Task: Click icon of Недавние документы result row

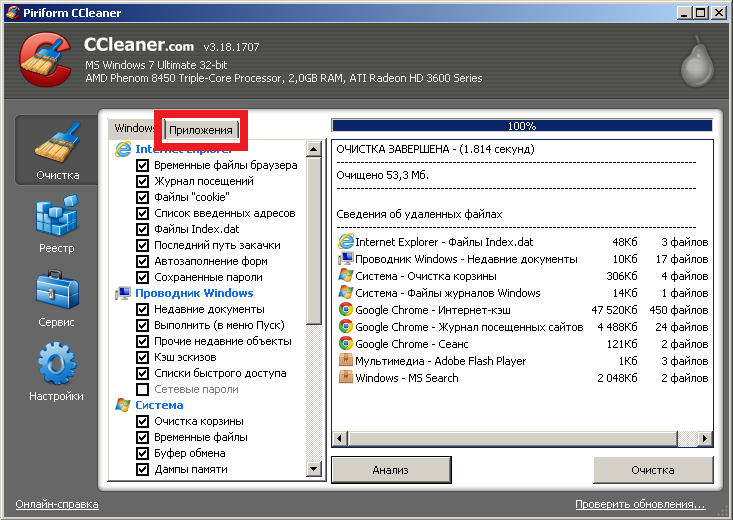Action: pos(345,259)
